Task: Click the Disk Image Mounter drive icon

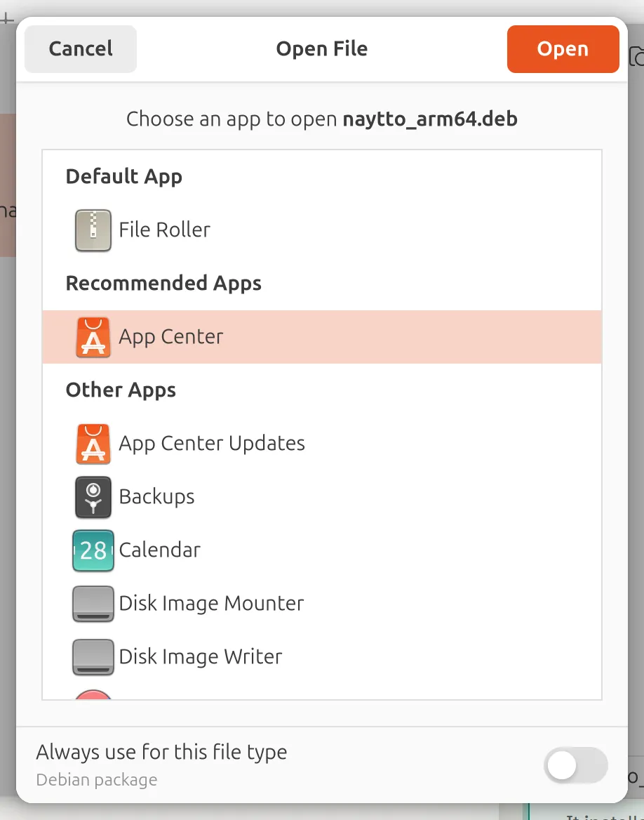Action: click(x=93, y=604)
